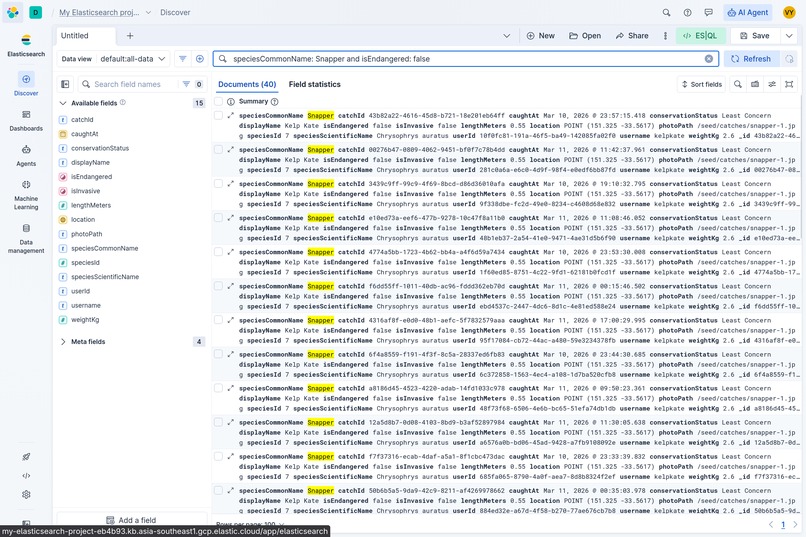Image resolution: width=806 pixels, height=537 pixels.
Task: Open the tabs list chevron near New
Action: pos(507,35)
